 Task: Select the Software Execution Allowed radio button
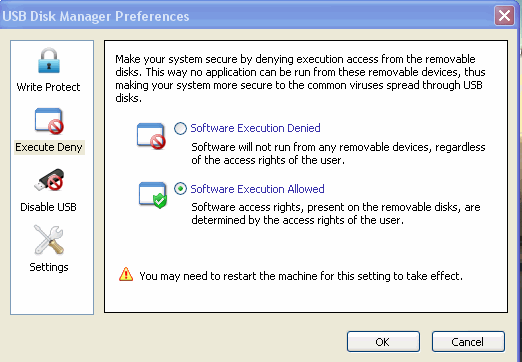pyautogui.click(x=180, y=189)
